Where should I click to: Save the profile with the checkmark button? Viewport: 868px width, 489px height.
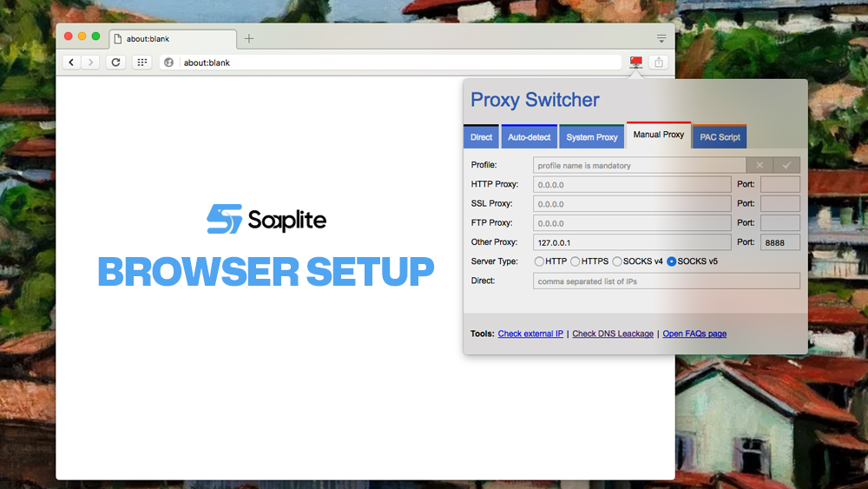786,165
